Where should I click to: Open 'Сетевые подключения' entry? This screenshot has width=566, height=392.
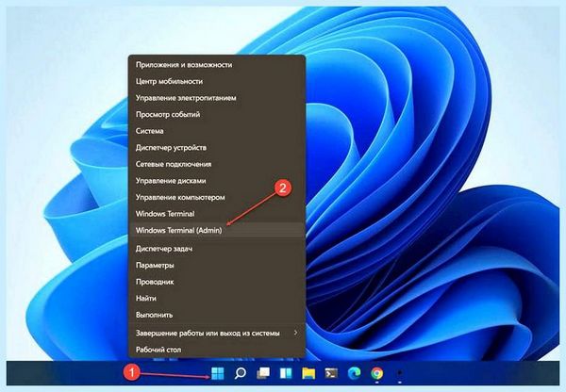click(x=217, y=165)
